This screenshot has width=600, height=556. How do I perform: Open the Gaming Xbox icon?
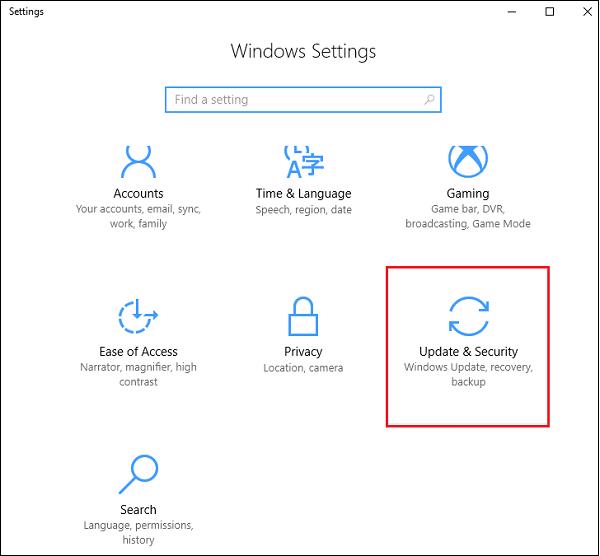pyautogui.click(x=468, y=162)
